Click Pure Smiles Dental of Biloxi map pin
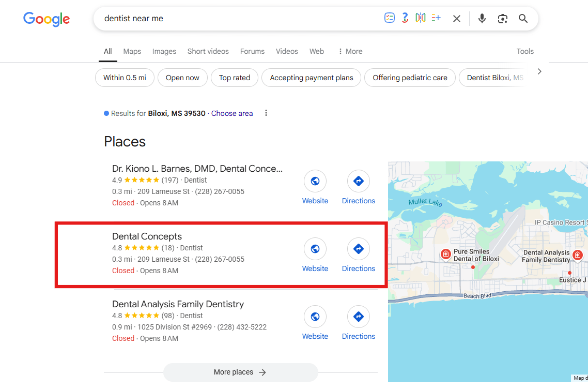This screenshot has height=389, width=588. click(445, 254)
